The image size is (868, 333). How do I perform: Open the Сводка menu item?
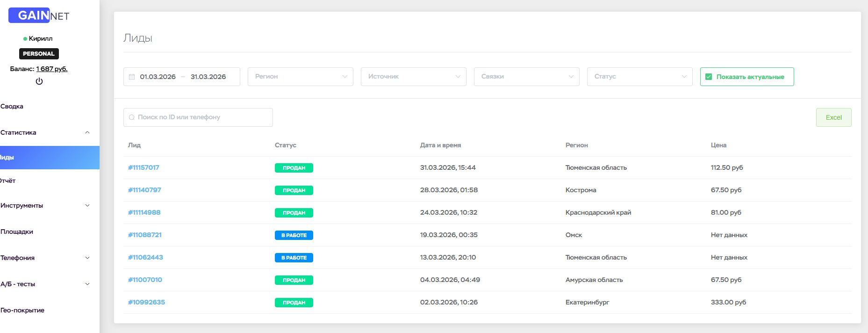coord(12,106)
